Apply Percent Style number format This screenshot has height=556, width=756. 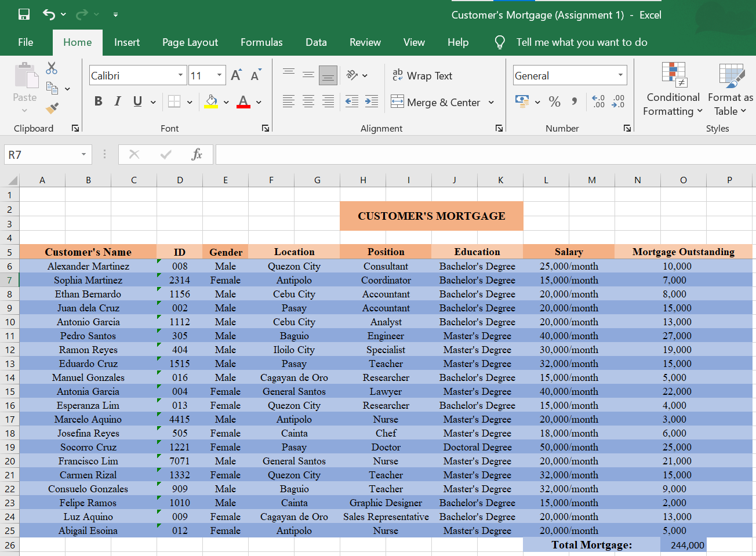(554, 102)
